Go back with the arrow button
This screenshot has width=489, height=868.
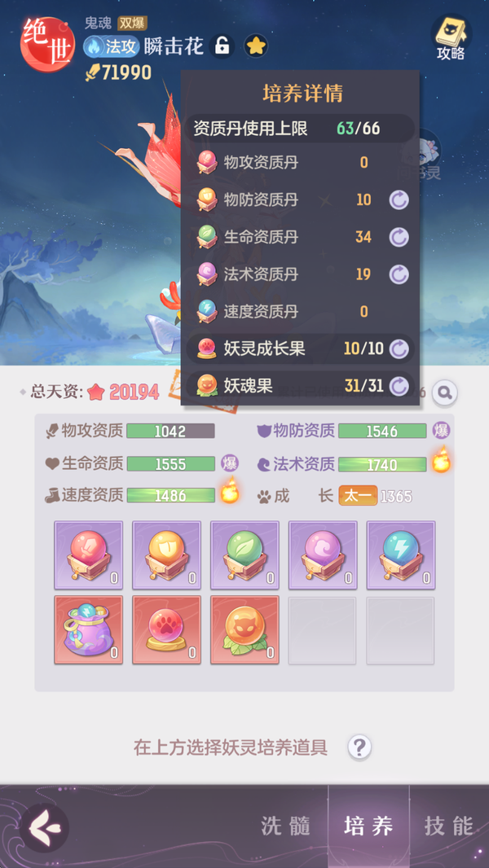[44, 827]
